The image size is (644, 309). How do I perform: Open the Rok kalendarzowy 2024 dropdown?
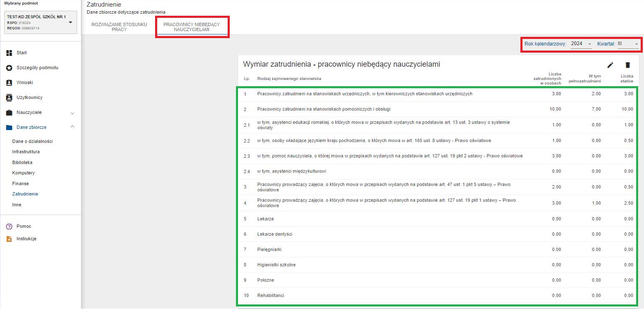click(x=581, y=44)
